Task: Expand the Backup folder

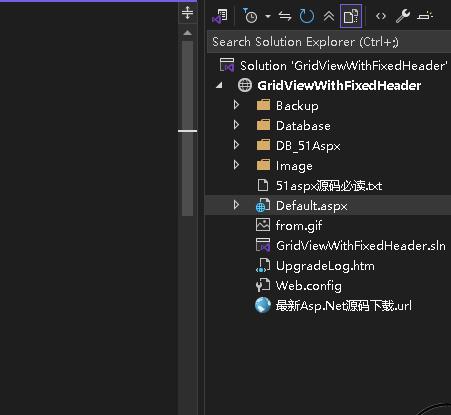Action: [x=236, y=105]
